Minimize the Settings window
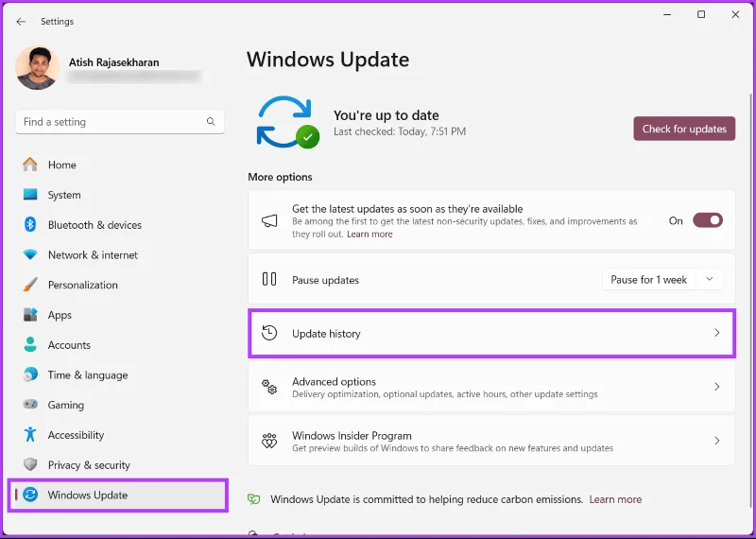756x539 pixels. click(x=667, y=15)
